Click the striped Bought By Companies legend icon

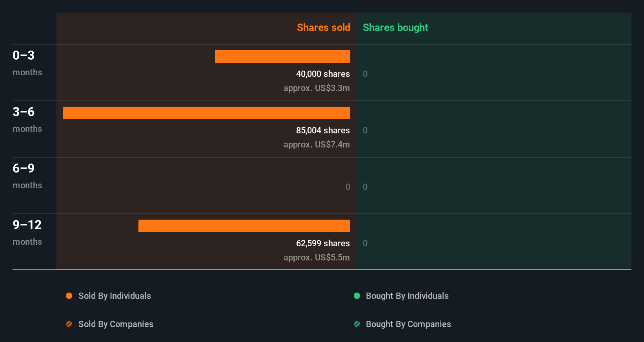point(357,324)
